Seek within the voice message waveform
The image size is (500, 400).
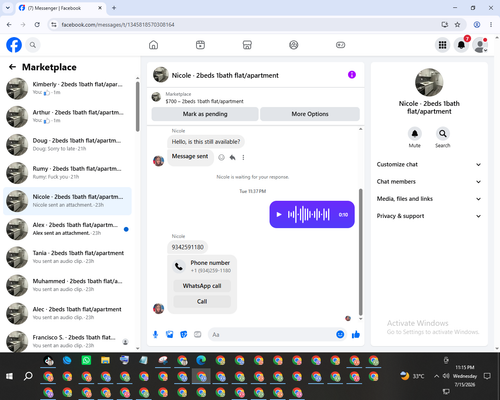coord(309,214)
